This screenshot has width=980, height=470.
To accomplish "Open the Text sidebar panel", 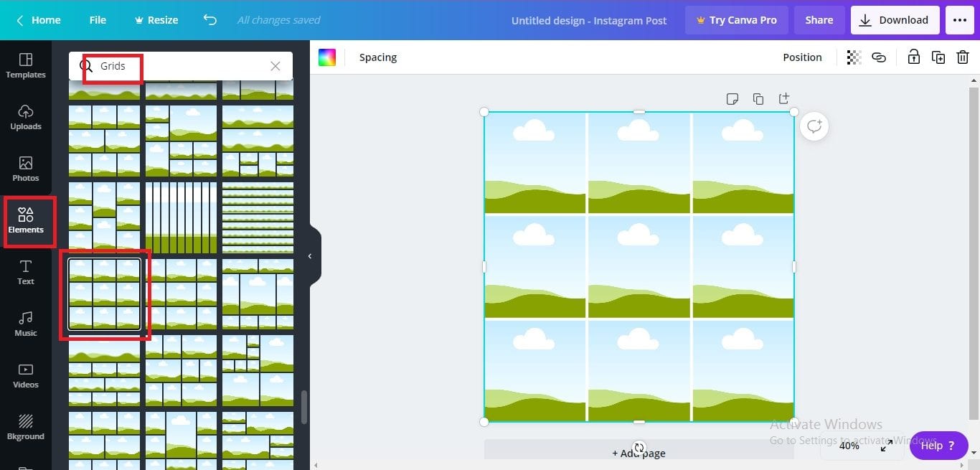I will 26,272.
